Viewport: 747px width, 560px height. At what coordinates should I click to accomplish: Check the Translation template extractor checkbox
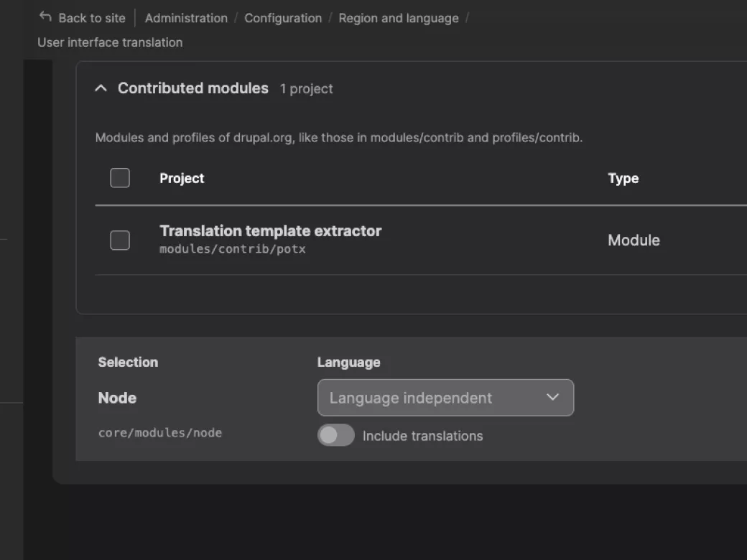pyautogui.click(x=120, y=240)
